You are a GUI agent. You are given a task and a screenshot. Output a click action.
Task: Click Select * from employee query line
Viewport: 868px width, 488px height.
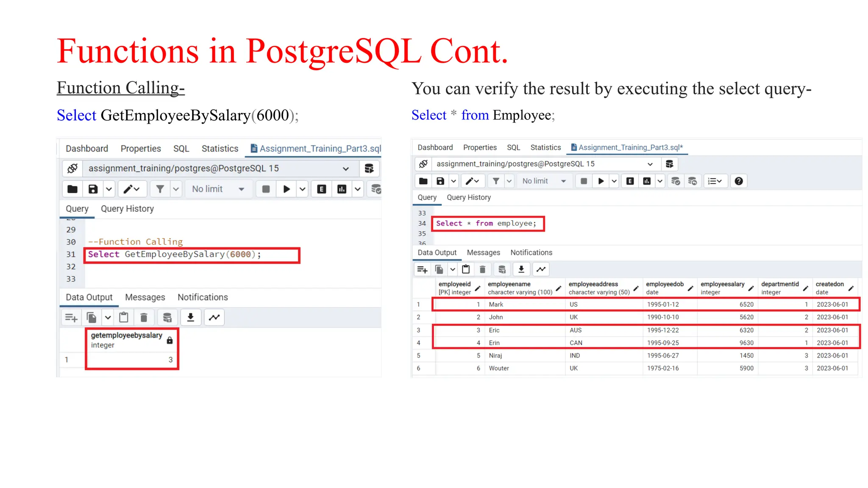point(486,223)
